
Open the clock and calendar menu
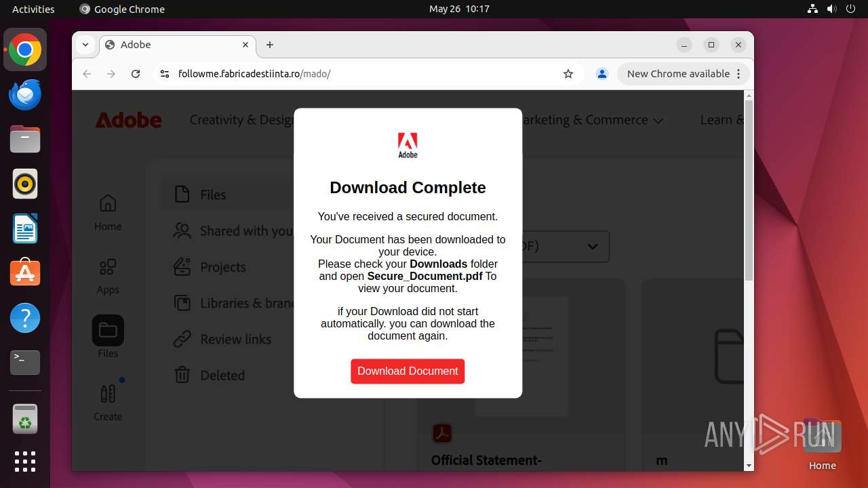[x=459, y=9]
